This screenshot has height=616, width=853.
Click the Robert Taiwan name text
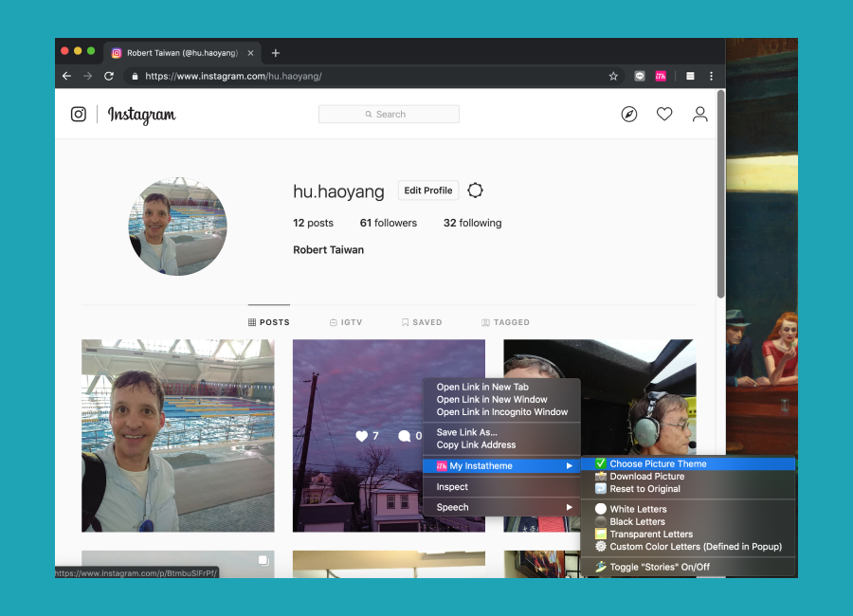point(328,250)
